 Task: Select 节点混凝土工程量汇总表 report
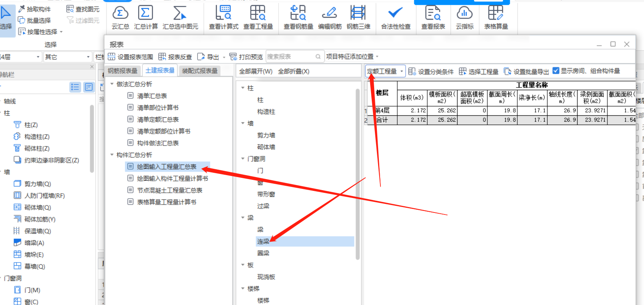(x=170, y=190)
